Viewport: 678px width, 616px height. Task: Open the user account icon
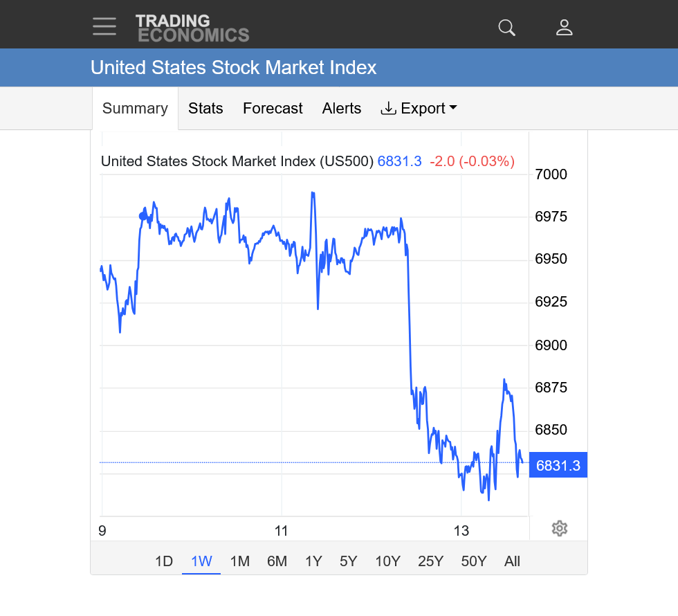point(565,28)
